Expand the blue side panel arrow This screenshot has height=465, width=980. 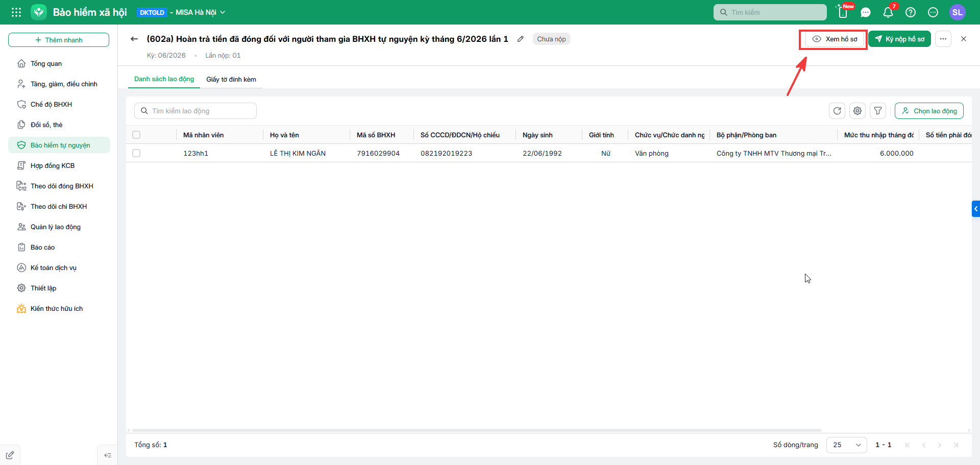click(x=976, y=209)
